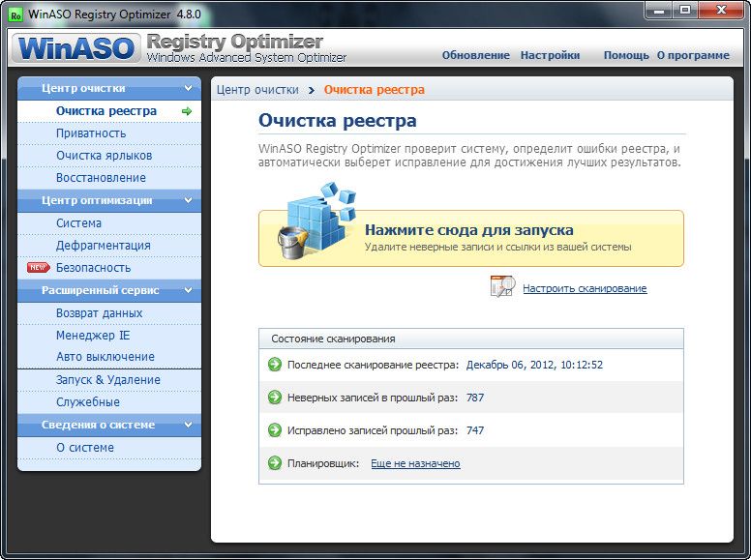Click the scan settings icon beside Настроить сканирование
Screen dimensions: 751x560
502,286
